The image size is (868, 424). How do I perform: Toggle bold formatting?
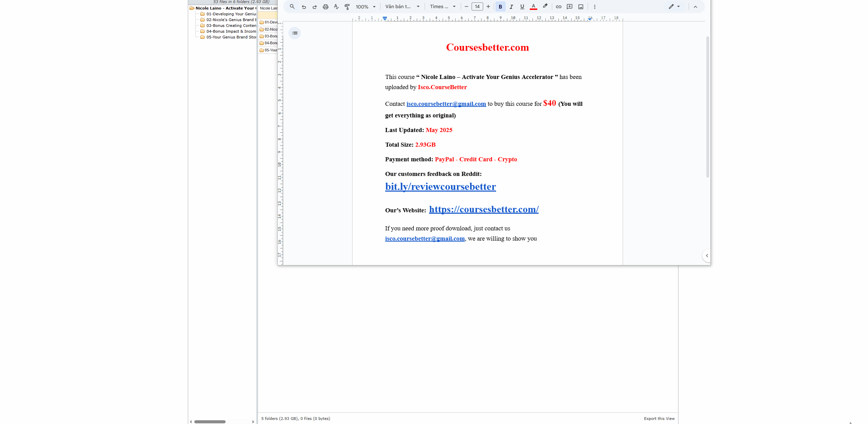(500, 6)
